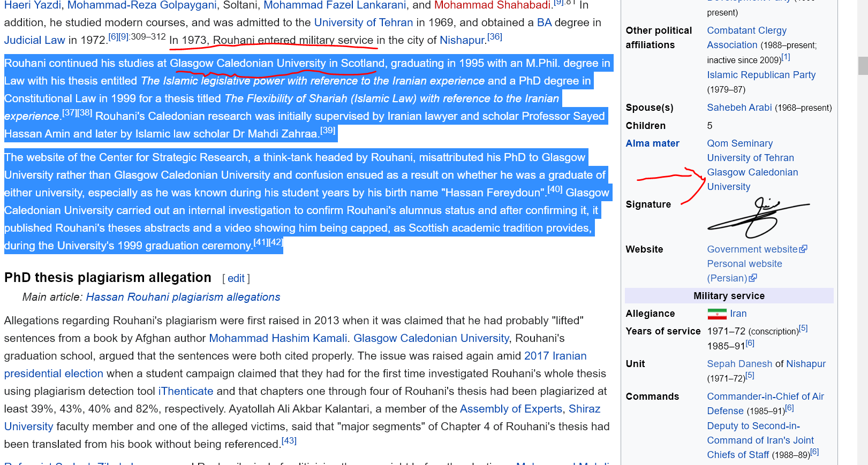The height and width of the screenshot is (465, 868).
Task: Open the Mohammad Shahabadi red link
Action: 492,5
